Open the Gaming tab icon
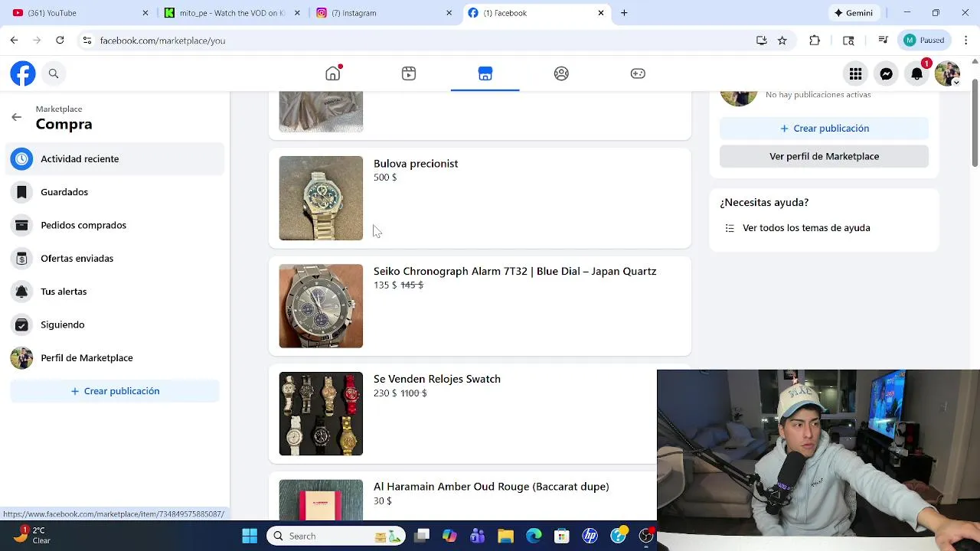 [x=638, y=73]
